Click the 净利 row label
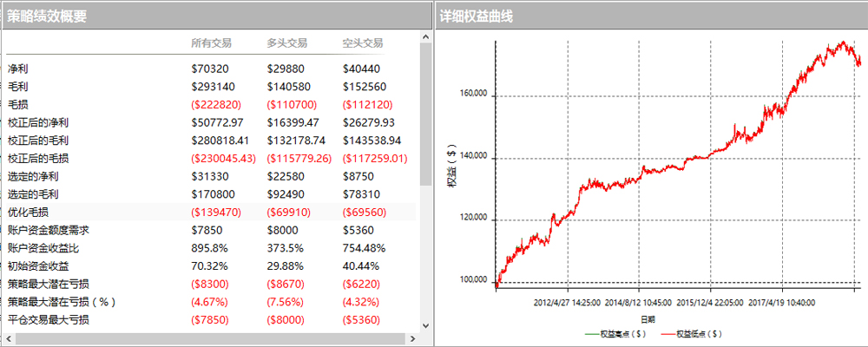 (x=17, y=69)
